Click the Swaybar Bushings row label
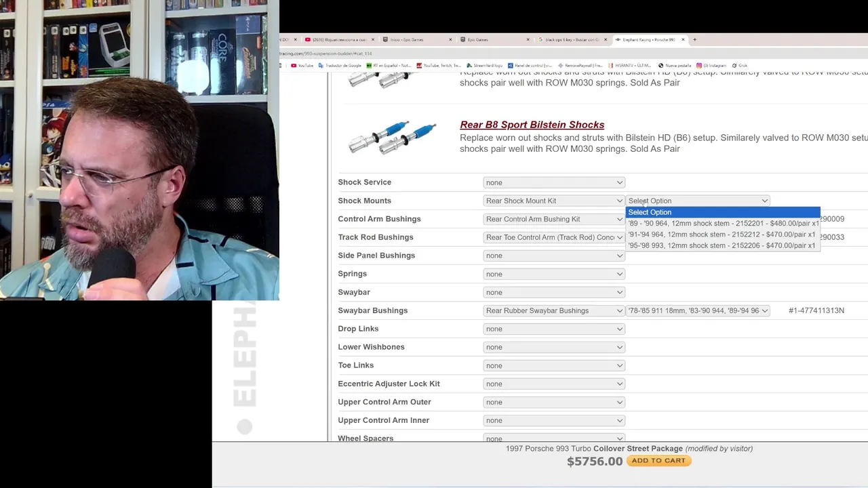This screenshot has width=868, height=488. 372,310
